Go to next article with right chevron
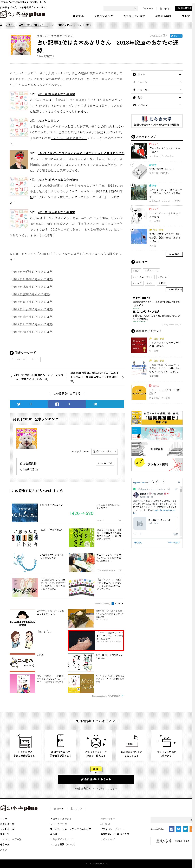 pos(123,377)
